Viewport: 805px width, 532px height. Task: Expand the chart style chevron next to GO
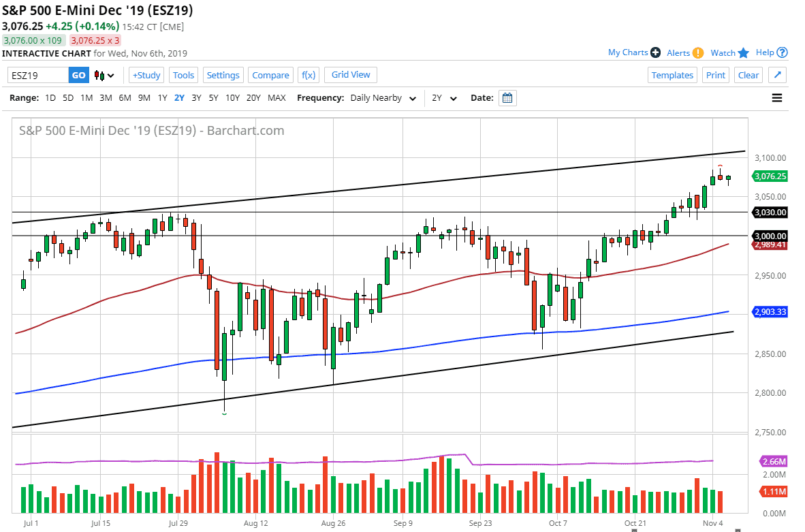(112, 74)
